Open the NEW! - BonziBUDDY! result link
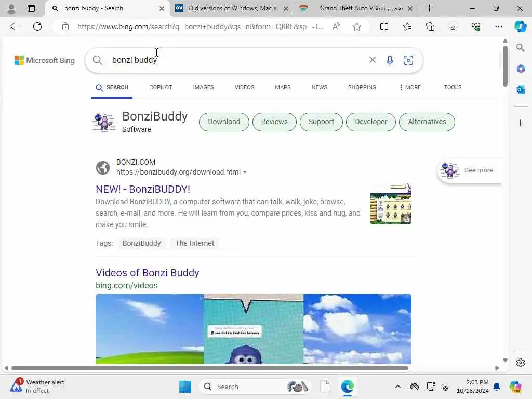The width and height of the screenshot is (532, 399). [143, 189]
